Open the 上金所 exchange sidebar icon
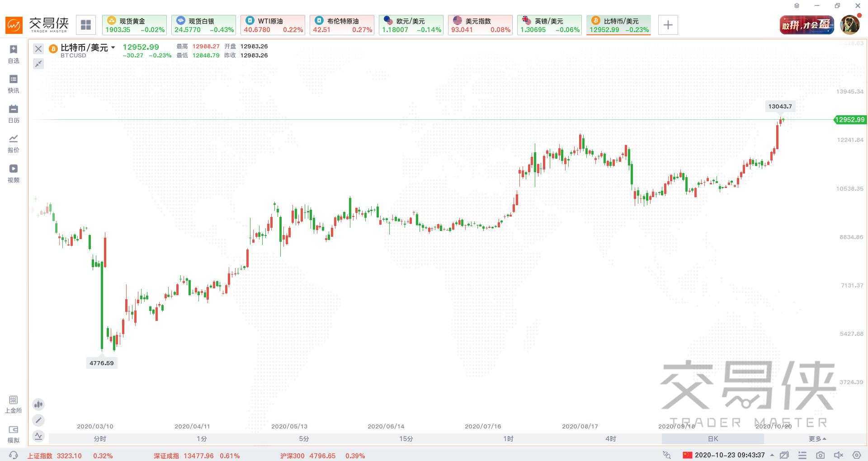Screen dimensions: 868x461 pyautogui.click(x=14, y=404)
